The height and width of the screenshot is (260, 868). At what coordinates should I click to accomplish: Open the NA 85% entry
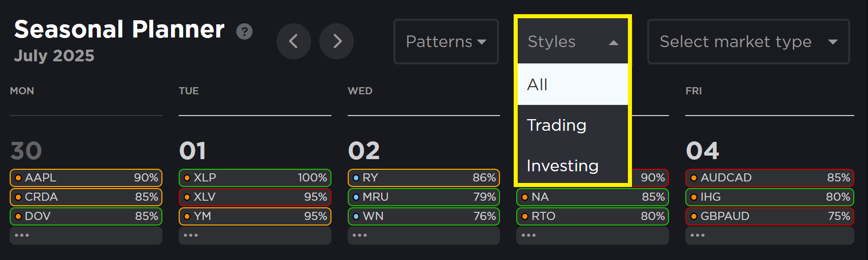[592, 197]
